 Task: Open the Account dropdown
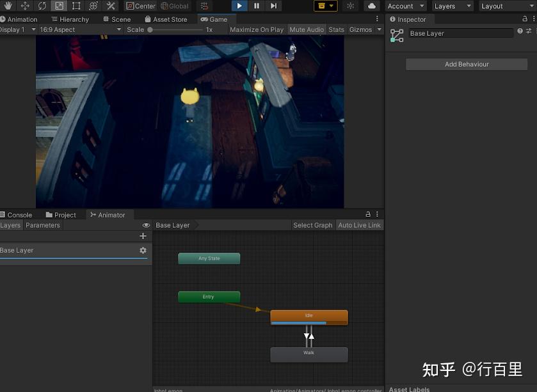click(405, 6)
